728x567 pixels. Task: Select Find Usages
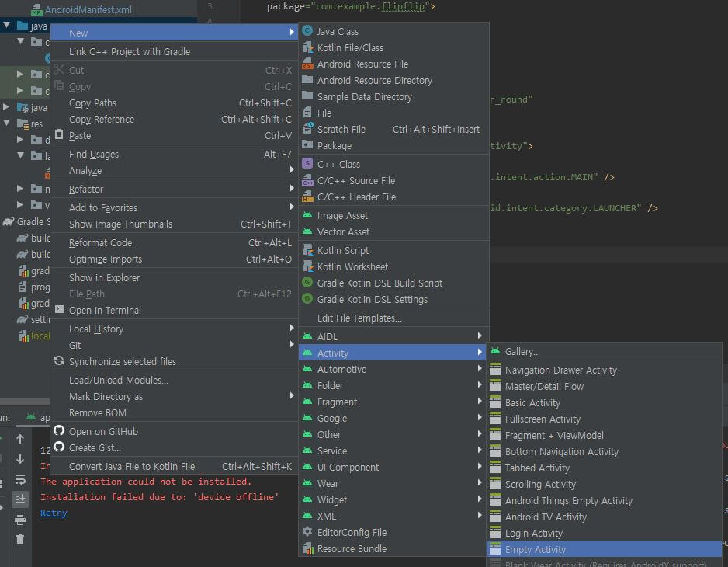[174, 155]
